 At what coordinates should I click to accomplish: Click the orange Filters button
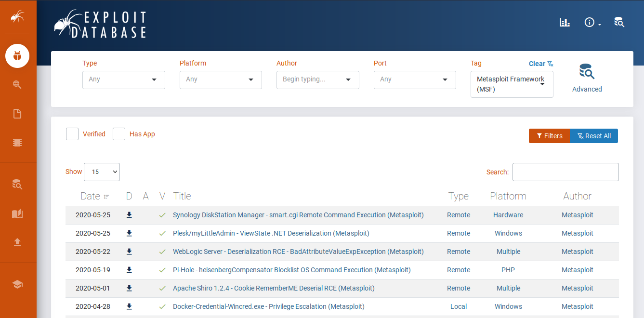click(549, 136)
